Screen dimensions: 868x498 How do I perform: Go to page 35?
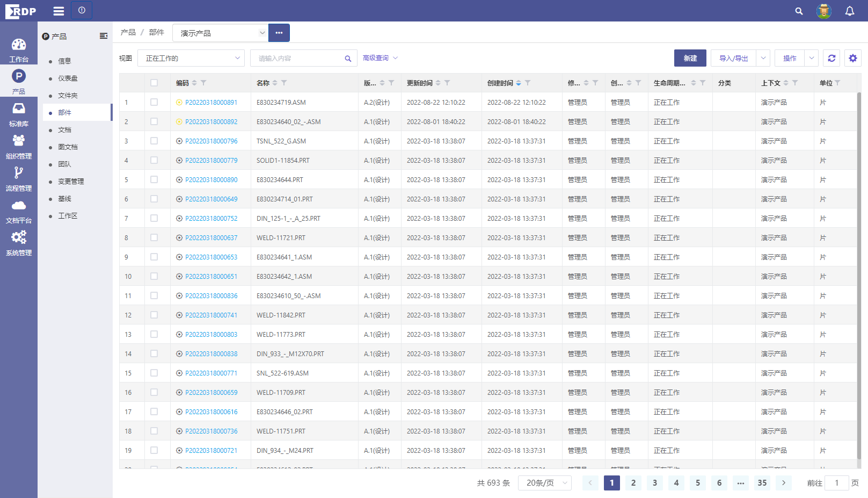[x=762, y=483]
